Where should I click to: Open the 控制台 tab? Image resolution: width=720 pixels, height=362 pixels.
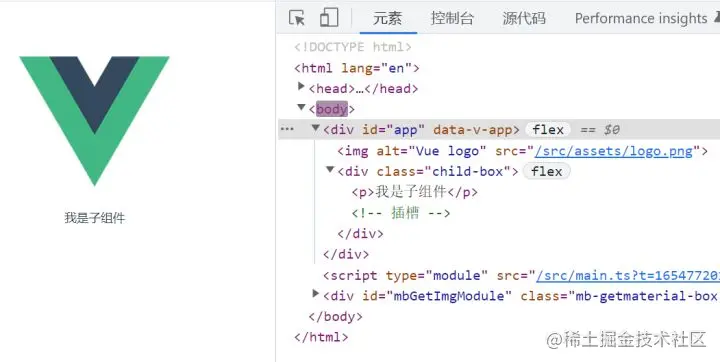pos(452,18)
